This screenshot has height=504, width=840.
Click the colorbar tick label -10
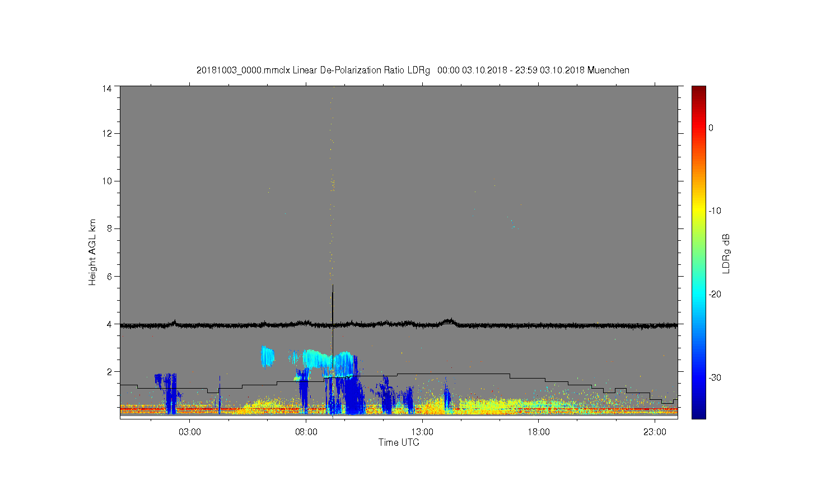click(715, 211)
